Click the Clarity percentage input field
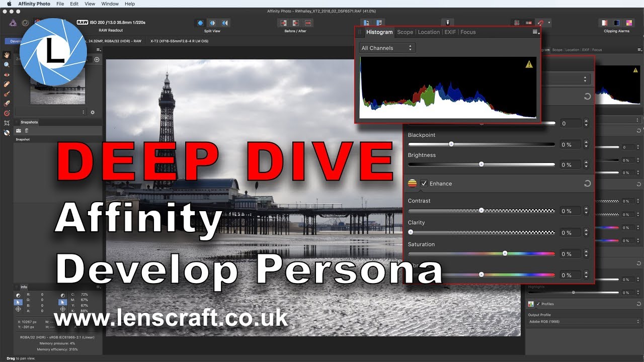 pos(570,232)
